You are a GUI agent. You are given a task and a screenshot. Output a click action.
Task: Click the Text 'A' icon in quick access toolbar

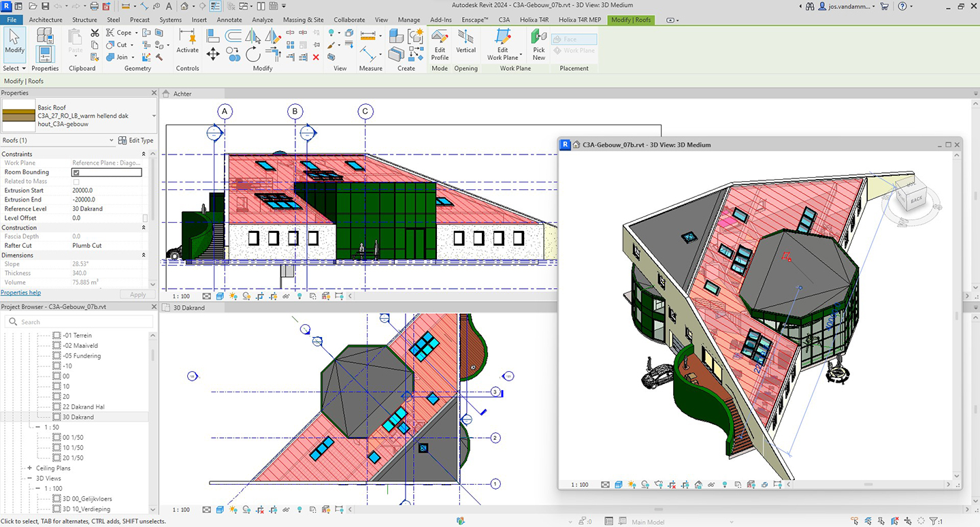coord(169,6)
